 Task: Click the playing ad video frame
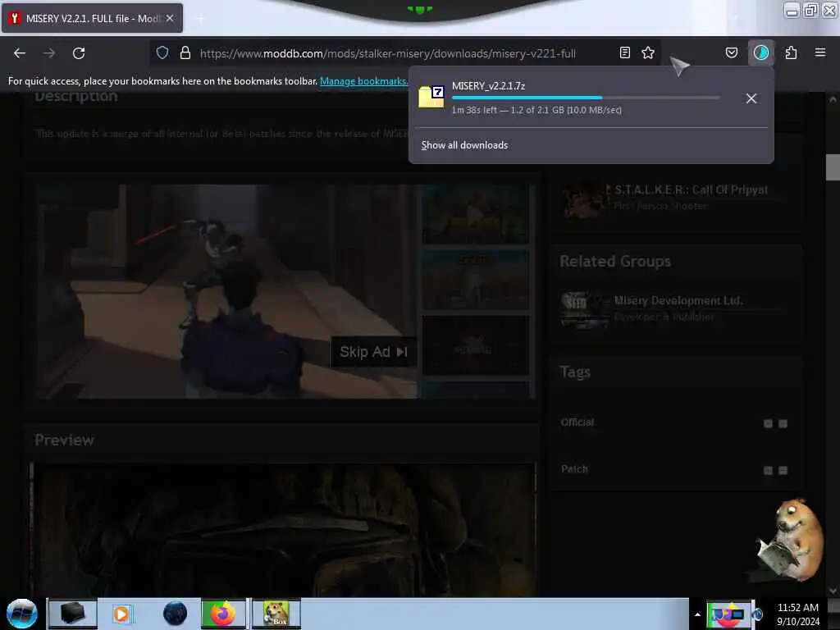226,291
